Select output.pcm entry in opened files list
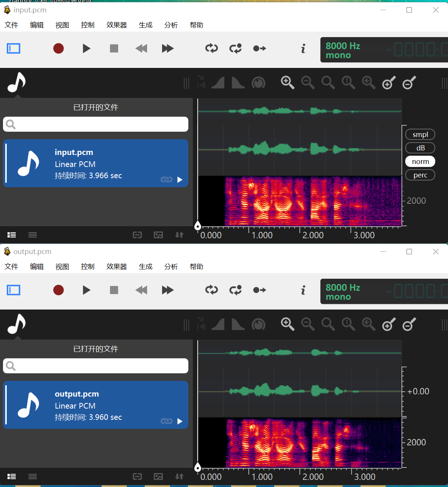 pyautogui.click(x=96, y=405)
